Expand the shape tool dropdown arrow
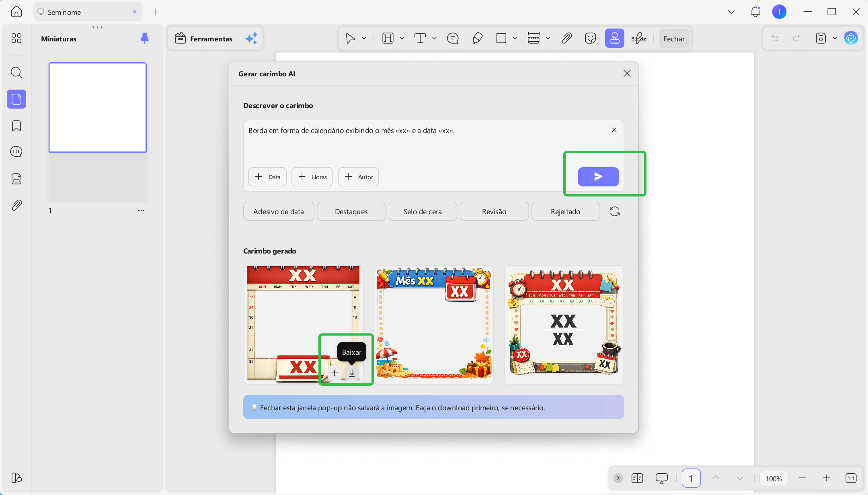868x495 pixels. [x=515, y=39]
